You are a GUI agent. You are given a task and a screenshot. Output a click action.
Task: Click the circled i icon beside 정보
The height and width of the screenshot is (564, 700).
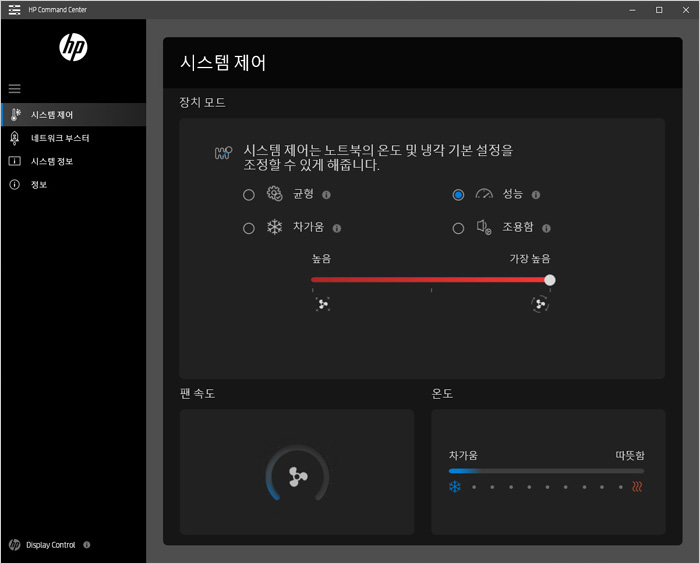(x=15, y=184)
